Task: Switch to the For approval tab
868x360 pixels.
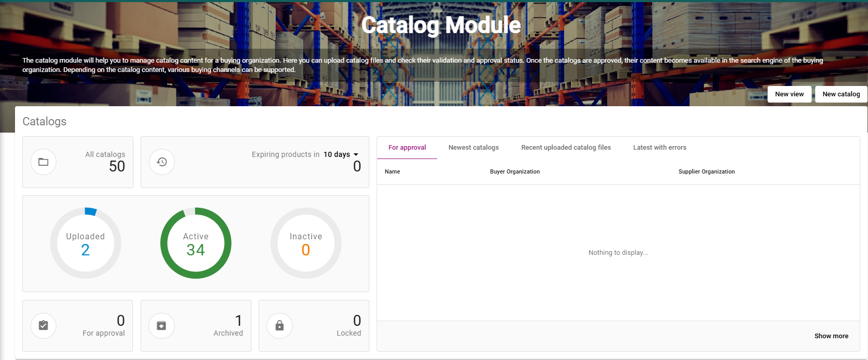Action: pyautogui.click(x=407, y=148)
